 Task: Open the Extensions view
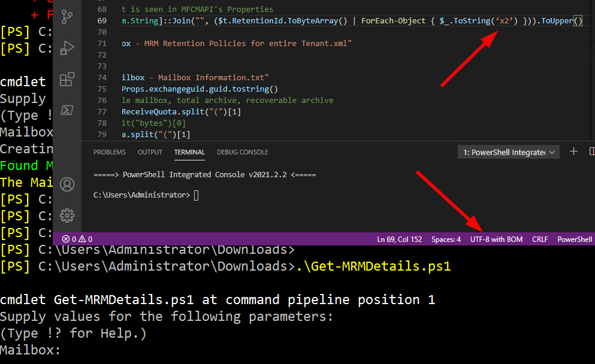click(x=67, y=78)
